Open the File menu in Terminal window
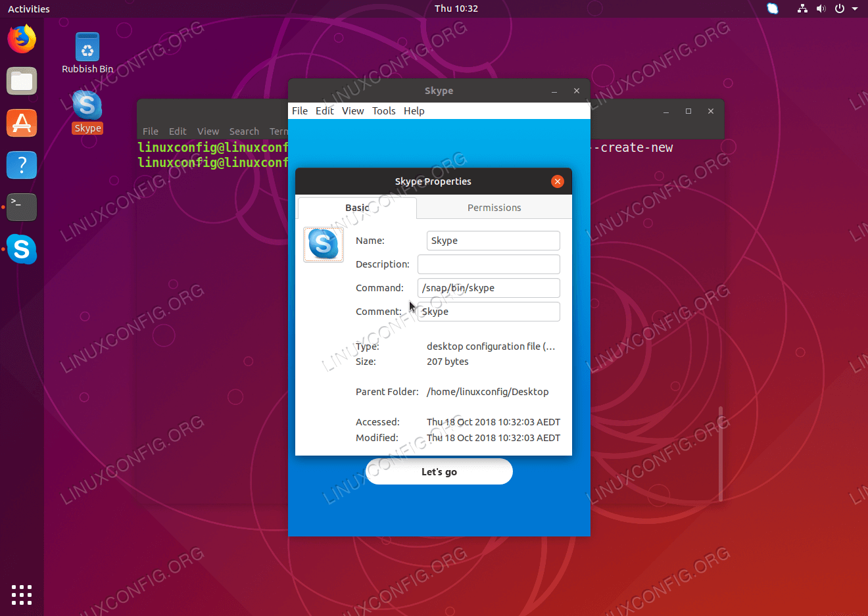This screenshot has height=616, width=868. 151,131
